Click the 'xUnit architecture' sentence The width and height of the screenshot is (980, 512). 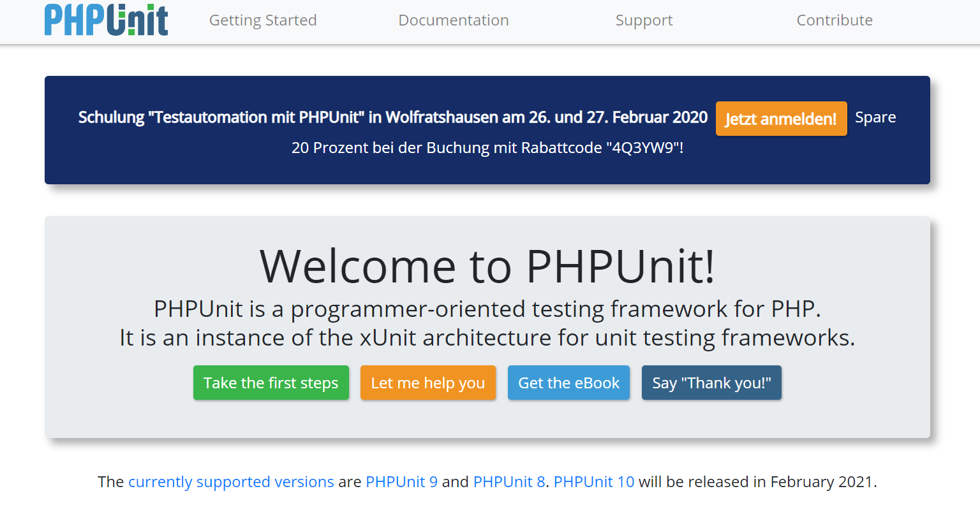pyautogui.click(x=487, y=338)
